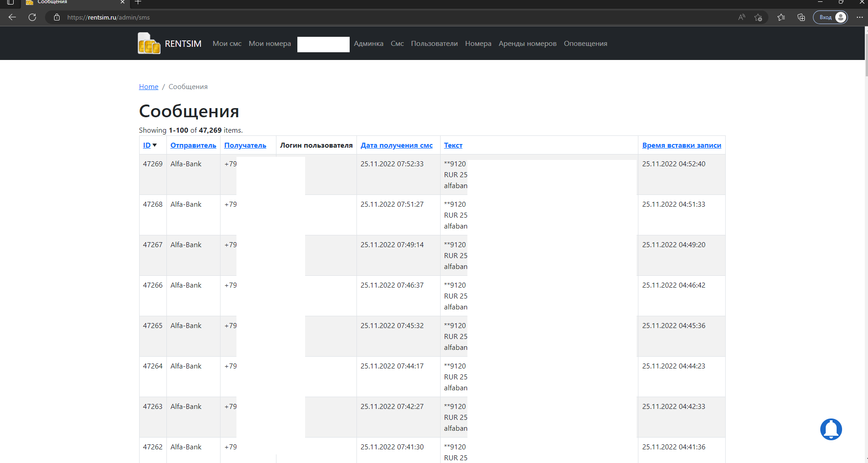The image size is (868, 463).
Task: View site info via the lock icon
Action: tap(57, 17)
